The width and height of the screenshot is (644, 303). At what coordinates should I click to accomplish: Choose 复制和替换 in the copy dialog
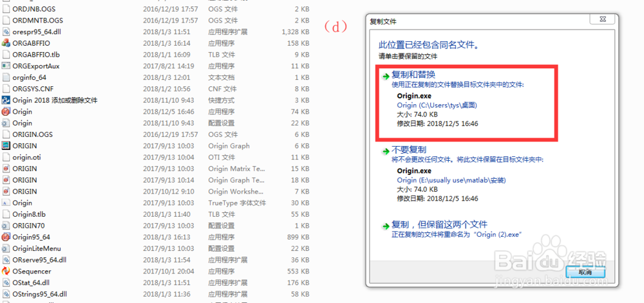413,75
